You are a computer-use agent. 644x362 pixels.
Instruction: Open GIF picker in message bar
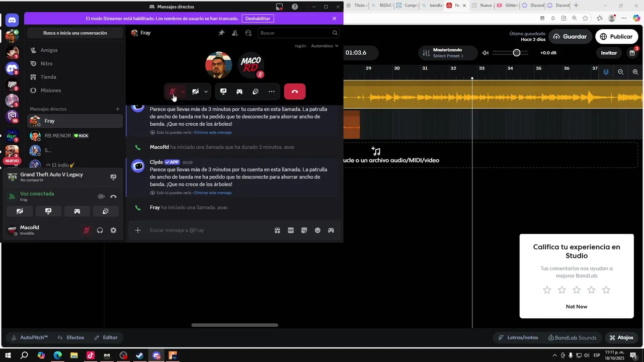point(291,230)
